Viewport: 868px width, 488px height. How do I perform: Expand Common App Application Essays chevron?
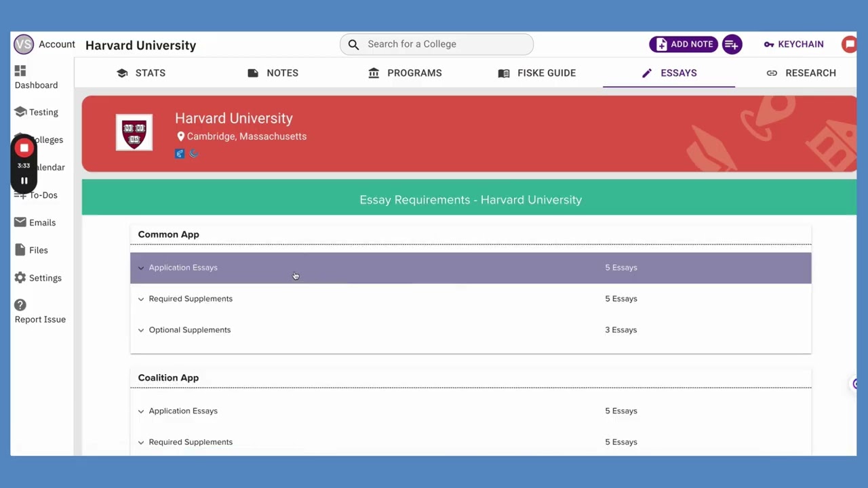click(x=141, y=268)
